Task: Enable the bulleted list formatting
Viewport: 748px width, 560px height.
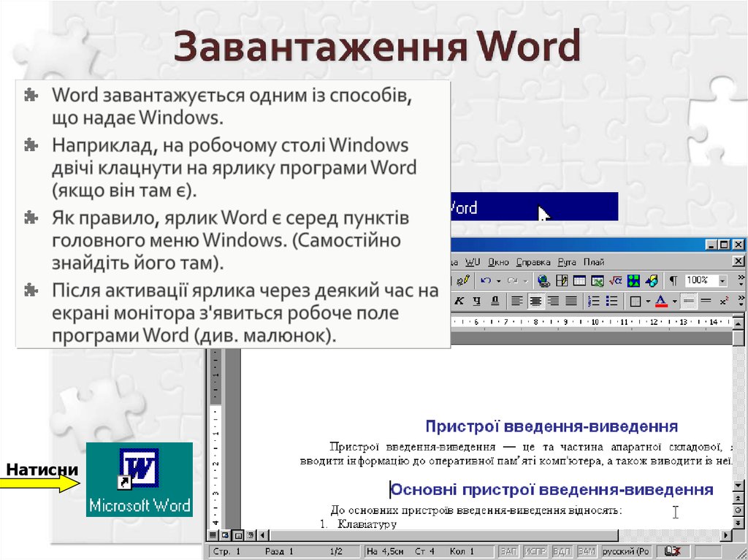Action: 613,299
